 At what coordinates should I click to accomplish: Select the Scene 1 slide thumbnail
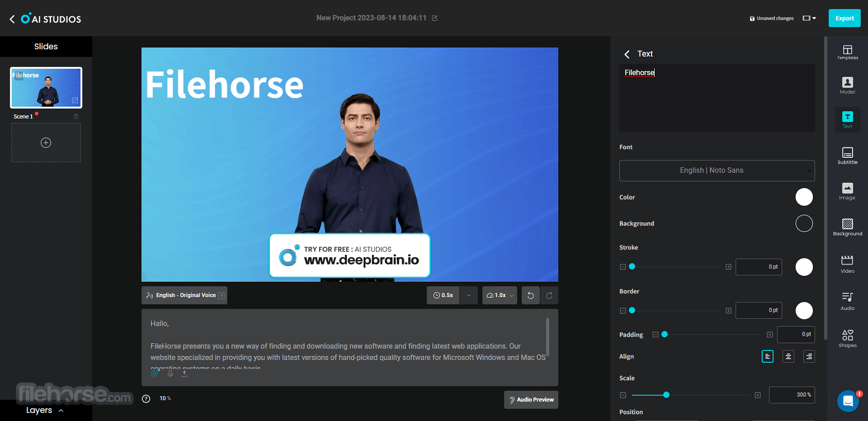click(46, 87)
